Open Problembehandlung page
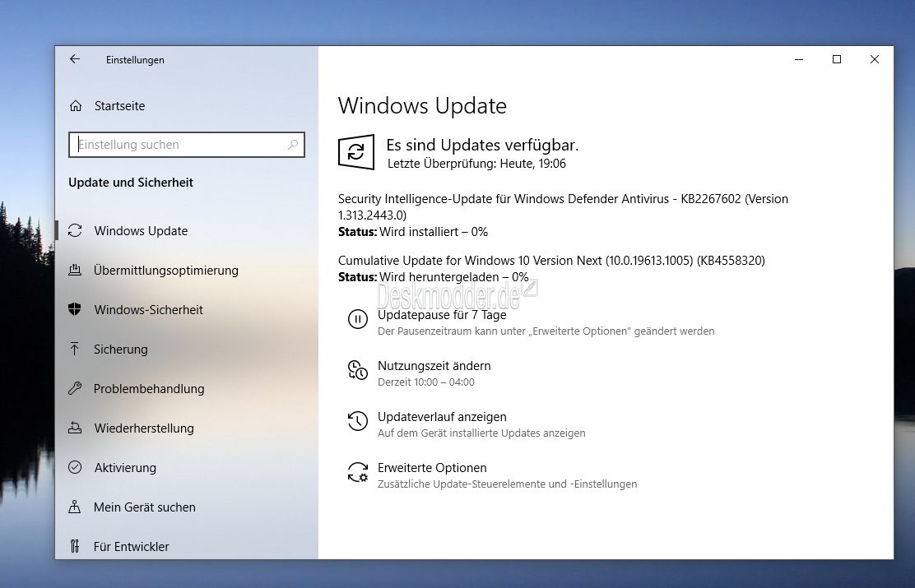915x588 pixels. pyautogui.click(x=149, y=388)
